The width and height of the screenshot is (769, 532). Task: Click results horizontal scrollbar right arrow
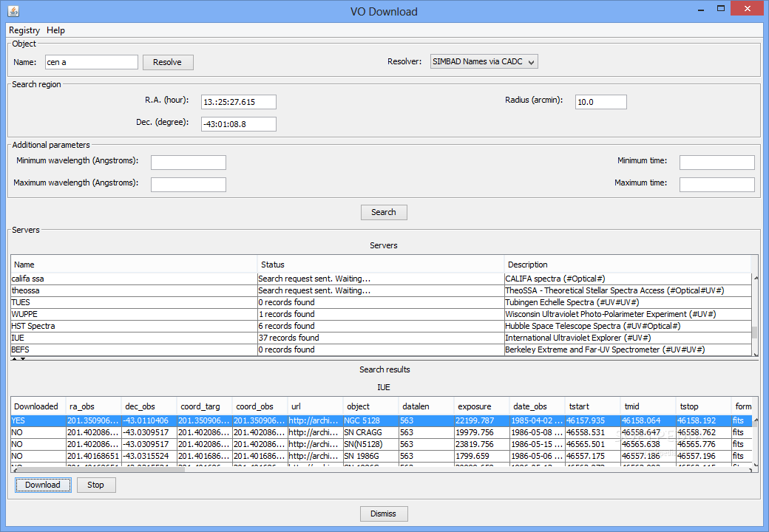pyautogui.click(x=751, y=470)
